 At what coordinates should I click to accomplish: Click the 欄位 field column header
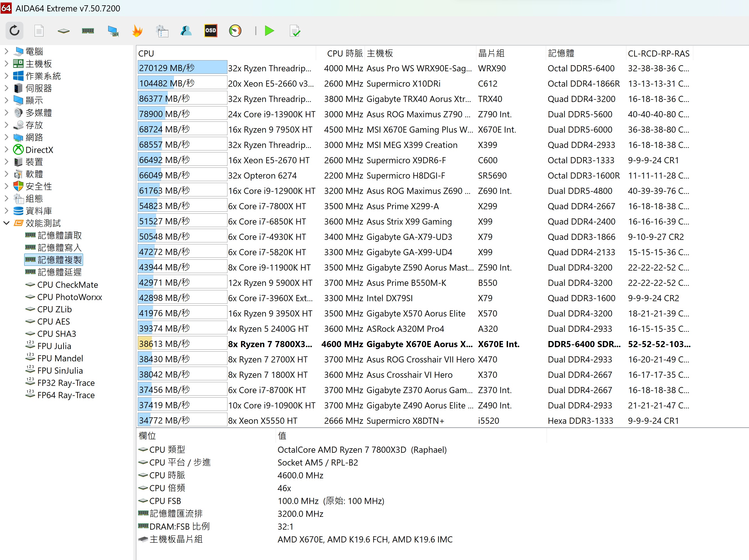click(x=206, y=435)
